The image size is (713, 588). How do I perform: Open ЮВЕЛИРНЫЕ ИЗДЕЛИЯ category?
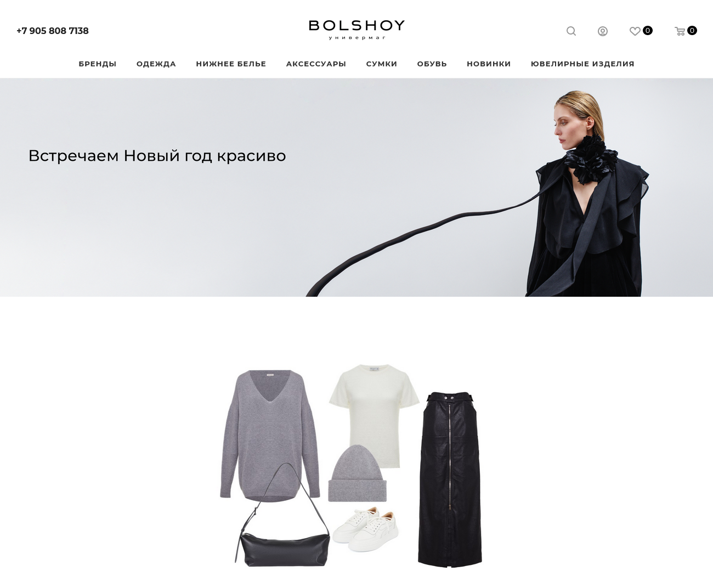582,64
